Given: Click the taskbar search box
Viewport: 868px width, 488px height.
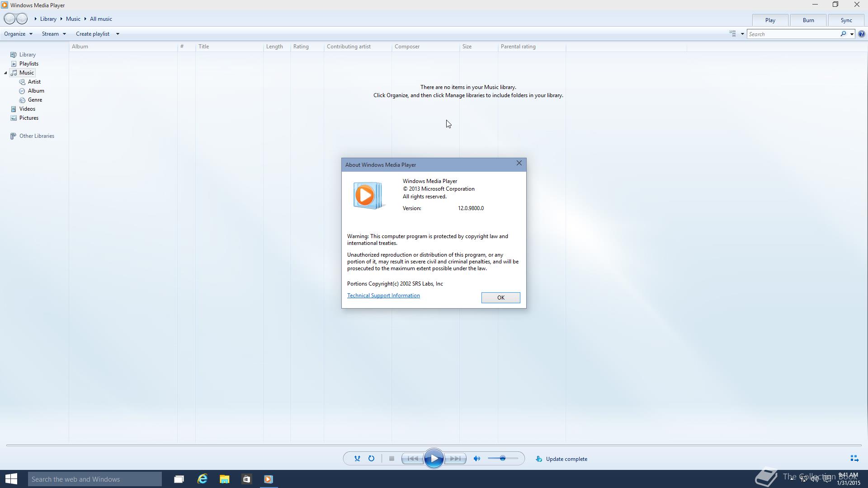Looking at the screenshot, I should 94,479.
